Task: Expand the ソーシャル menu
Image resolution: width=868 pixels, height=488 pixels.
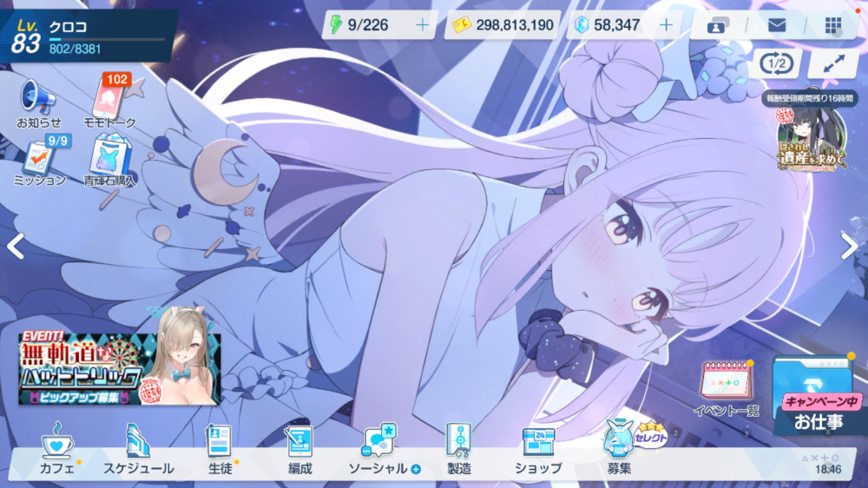Action: 384,450
